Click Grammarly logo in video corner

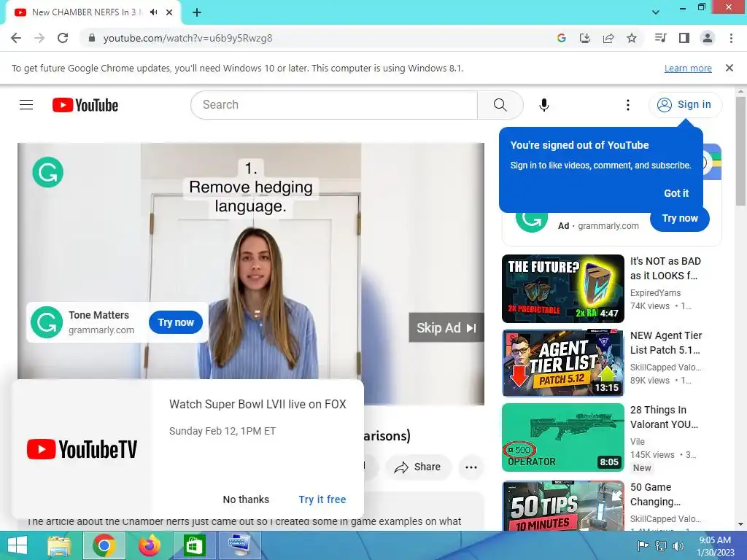47,172
